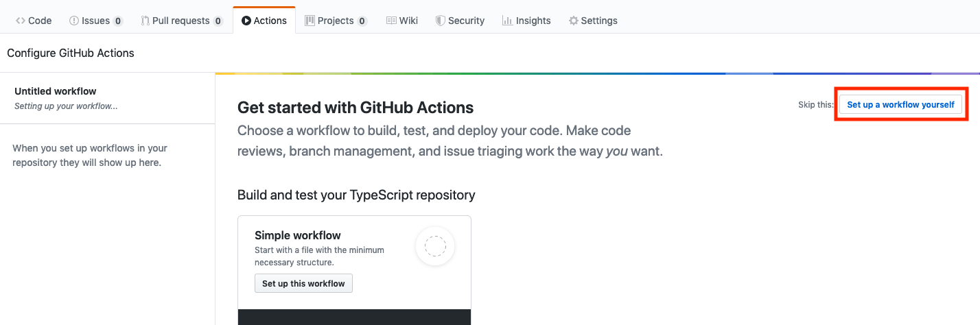Click 'Setting up your workflow...' text
This screenshot has width=980, height=325.
pos(66,106)
